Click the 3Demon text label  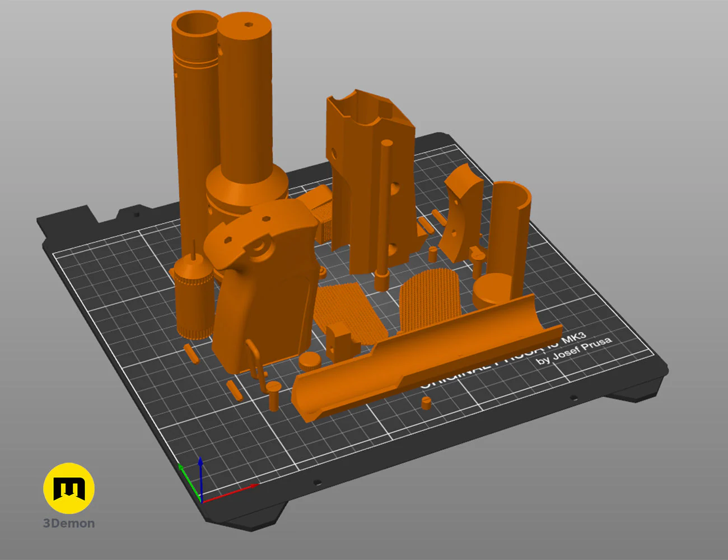pyautogui.click(x=69, y=524)
